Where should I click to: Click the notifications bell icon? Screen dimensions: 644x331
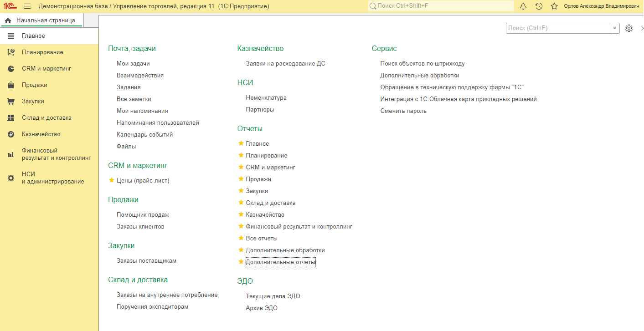[x=523, y=6]
